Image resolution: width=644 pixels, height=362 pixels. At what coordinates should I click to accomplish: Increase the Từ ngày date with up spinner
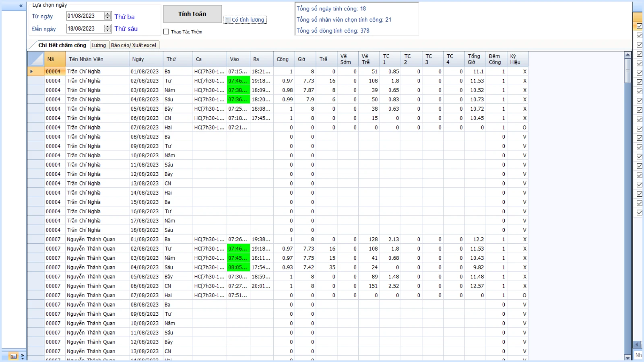tap(107, 14)
